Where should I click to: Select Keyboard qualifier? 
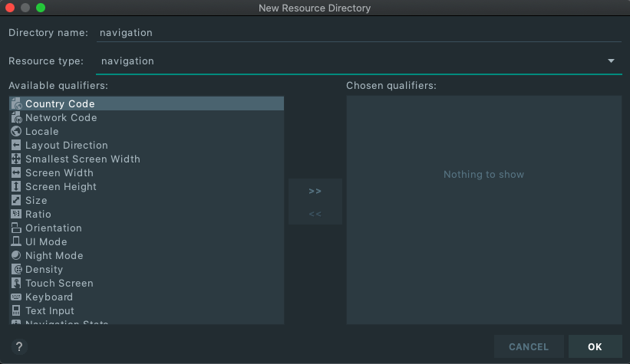[x=147, y=297]
